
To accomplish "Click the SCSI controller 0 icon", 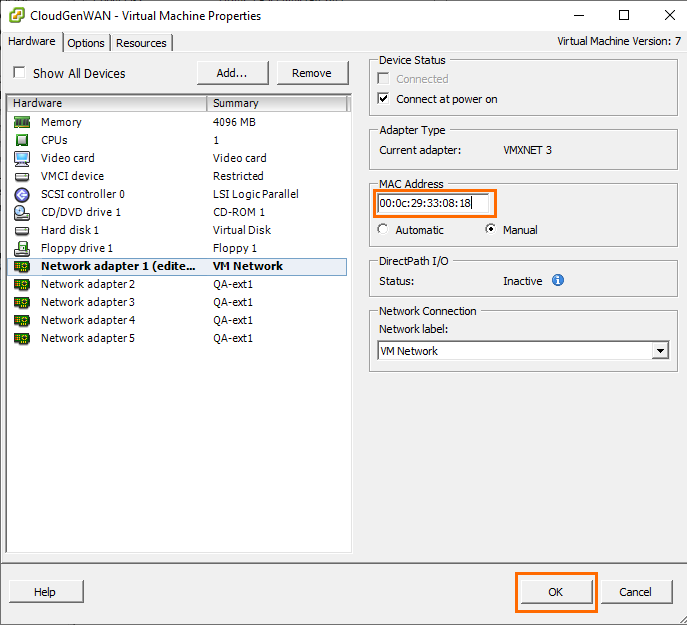I will point(22,194).
